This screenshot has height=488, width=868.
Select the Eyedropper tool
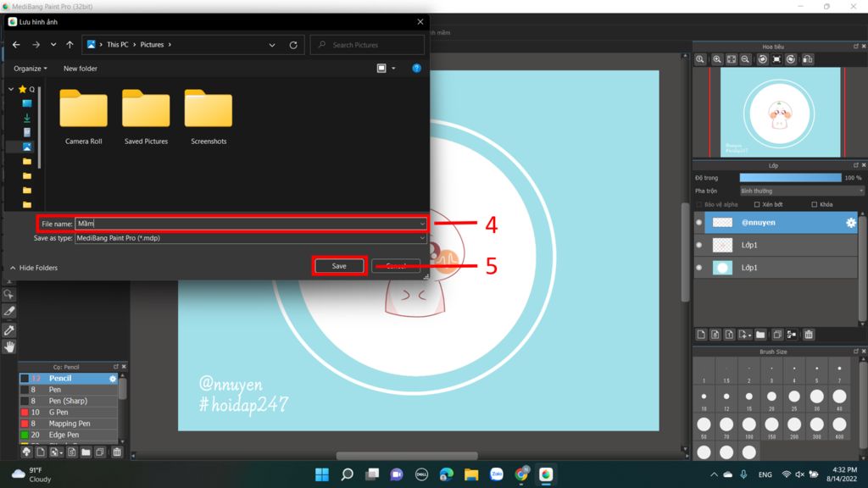click(8, 330)
